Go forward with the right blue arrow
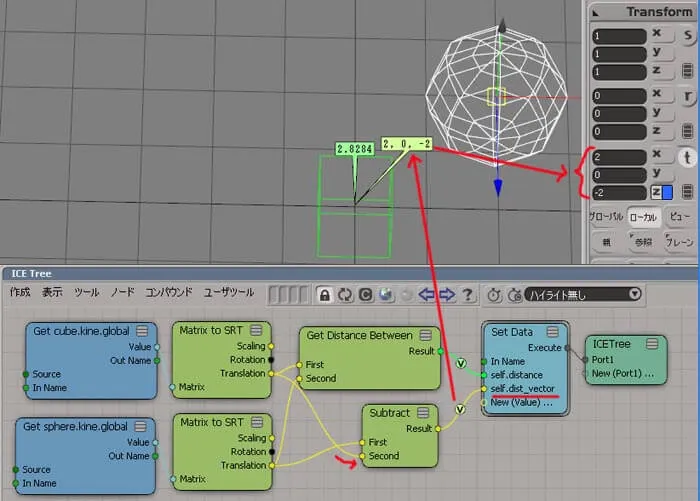This screenshot has width=700, height=501. pyautogui.click(x=447, y=295)
